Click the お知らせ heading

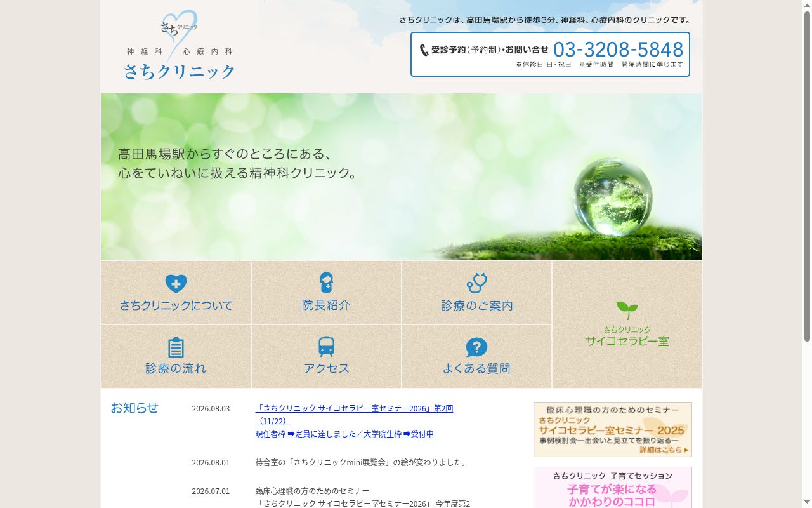134,408
